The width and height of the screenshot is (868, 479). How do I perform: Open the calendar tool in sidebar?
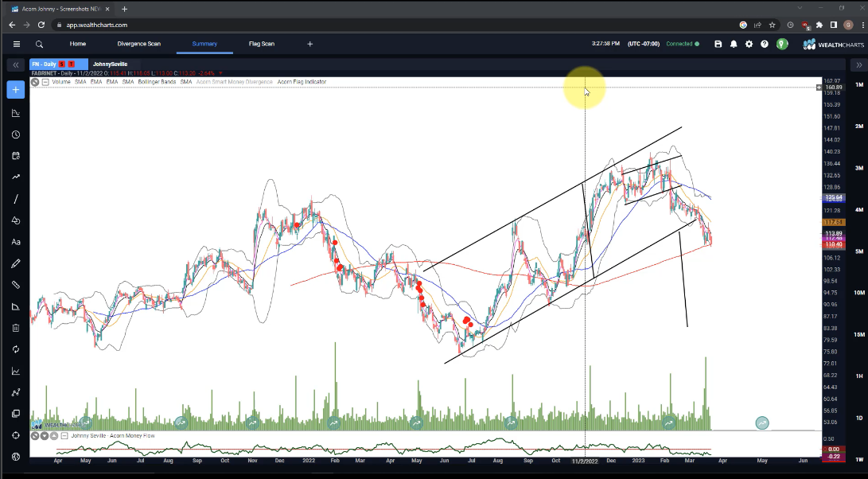15,156
